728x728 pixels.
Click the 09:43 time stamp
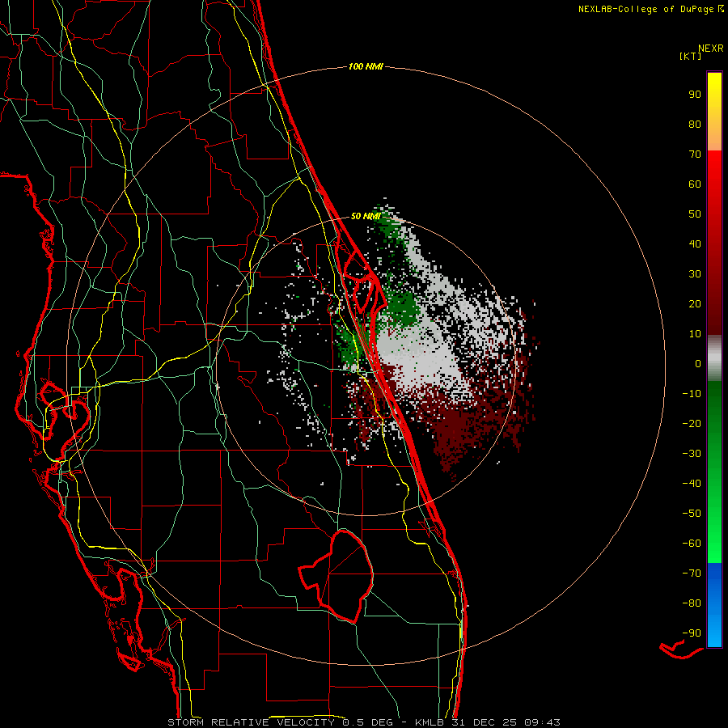pyautogui.click(x=542, y=722)
